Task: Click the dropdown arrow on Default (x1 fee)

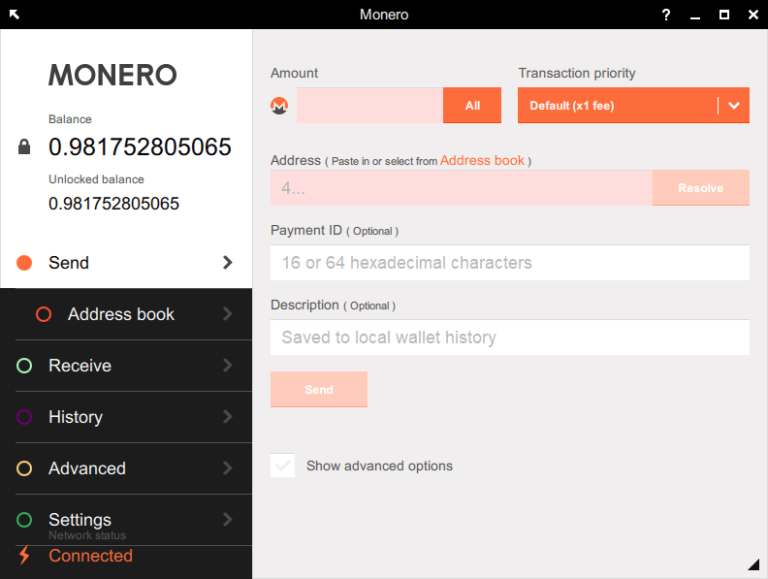Action: pyautogui.click(x=734, y=105)
